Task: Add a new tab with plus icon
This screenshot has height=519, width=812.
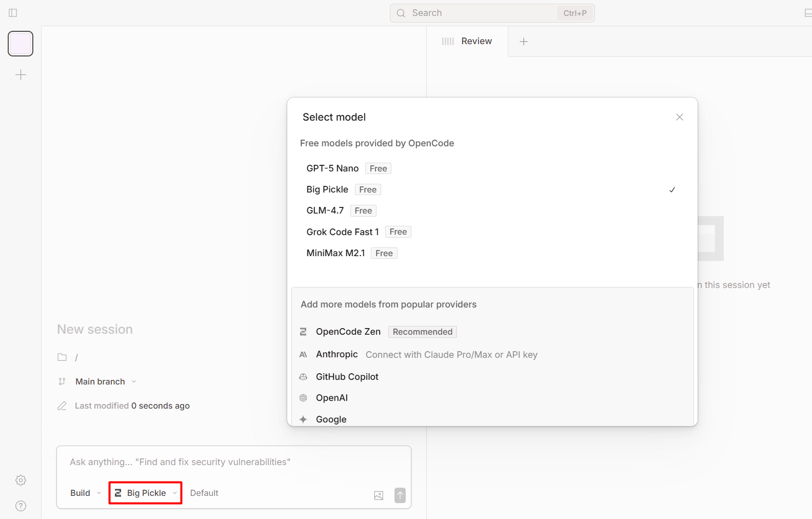Action: coord(524,42)
